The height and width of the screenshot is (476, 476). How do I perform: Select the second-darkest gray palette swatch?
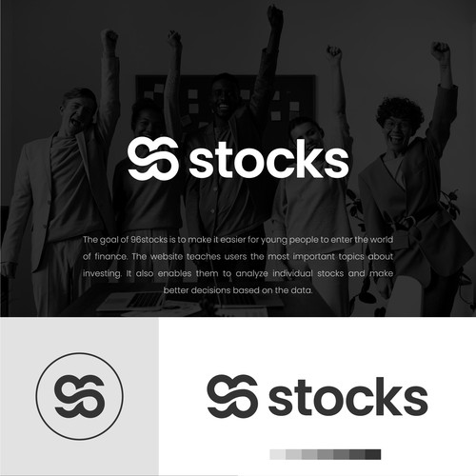click(357, 454)
